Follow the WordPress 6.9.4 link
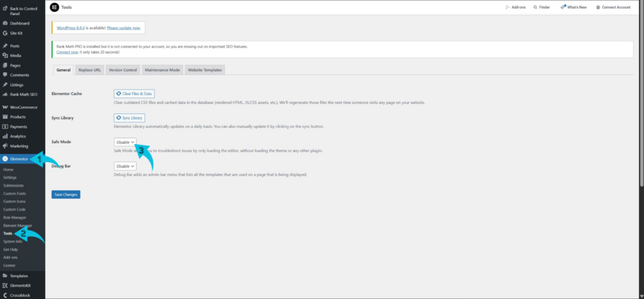 70,28
